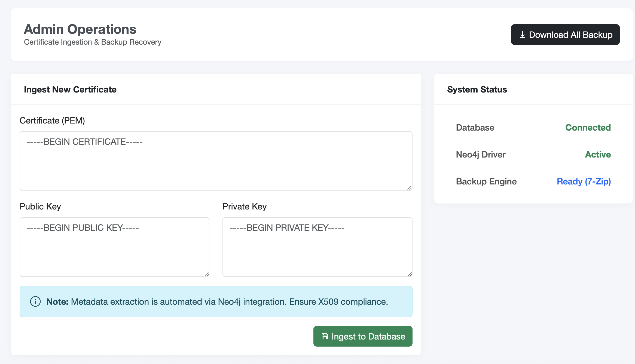Click the Ingest to Database button

tap(363, 336)
